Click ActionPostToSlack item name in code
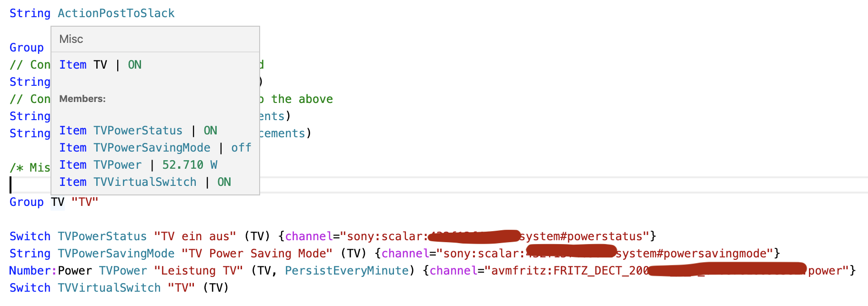This screenshot has width=868, height=306. 116,13
